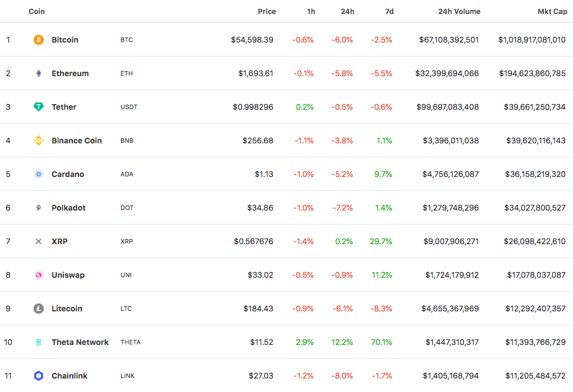The height and width of the screenshot is (392, 573).
Task: Click the Polkadot logo icon
Action: pos(38,208)
